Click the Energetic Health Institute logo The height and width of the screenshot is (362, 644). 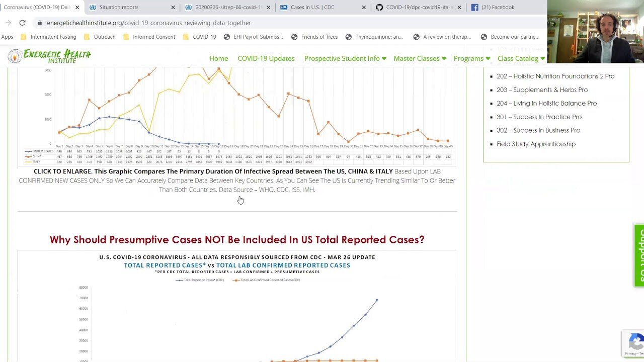[x=49, y=56]
